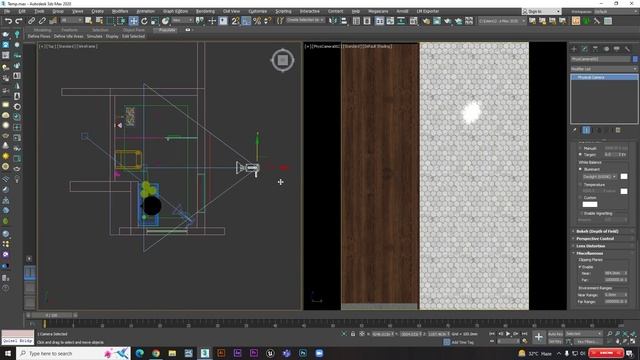Toggle the Show End Result button
Viewport: 640px width, 360px height.
click(x=586, y=130)
